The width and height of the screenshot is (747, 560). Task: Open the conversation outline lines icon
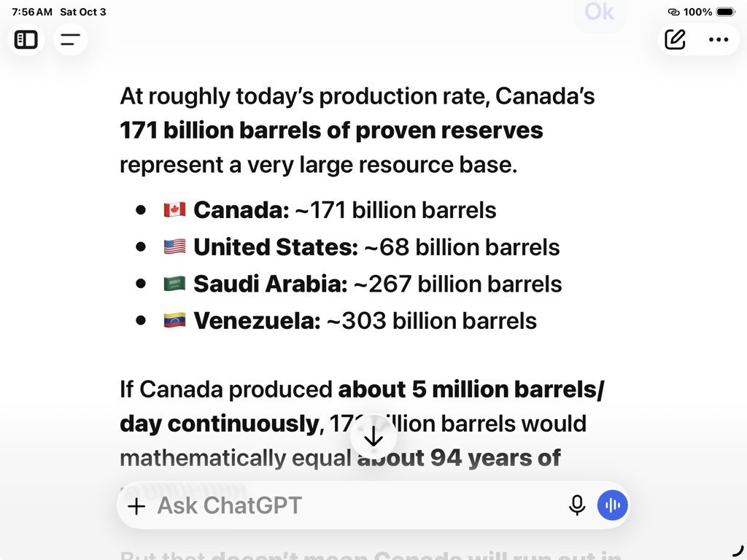click(x=70, y=39)
